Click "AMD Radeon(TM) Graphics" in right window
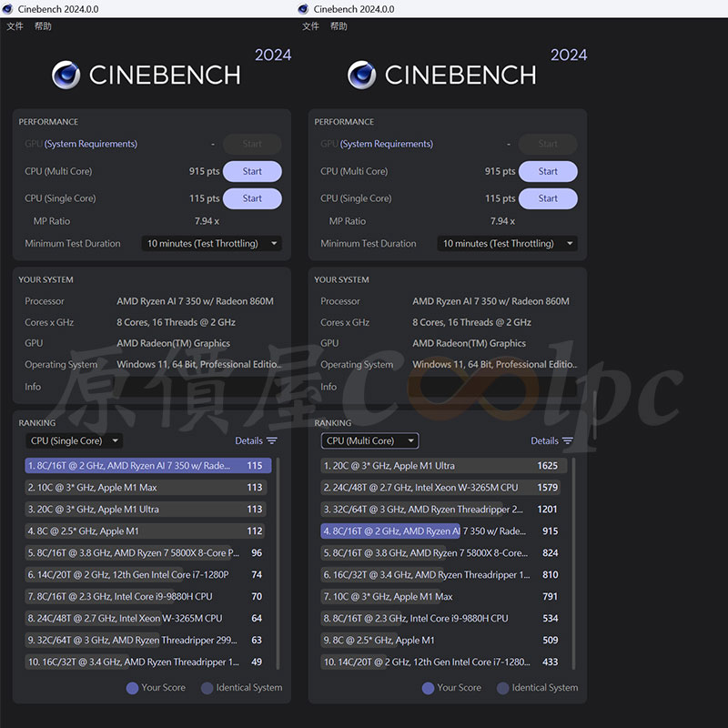Viewport: 728px width, 728px height. pos(469,343)
